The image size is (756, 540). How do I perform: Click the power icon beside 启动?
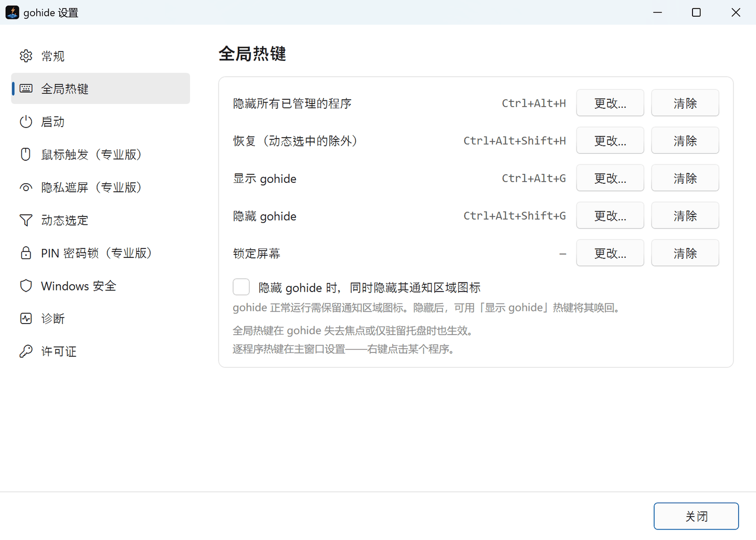point(26,121)
